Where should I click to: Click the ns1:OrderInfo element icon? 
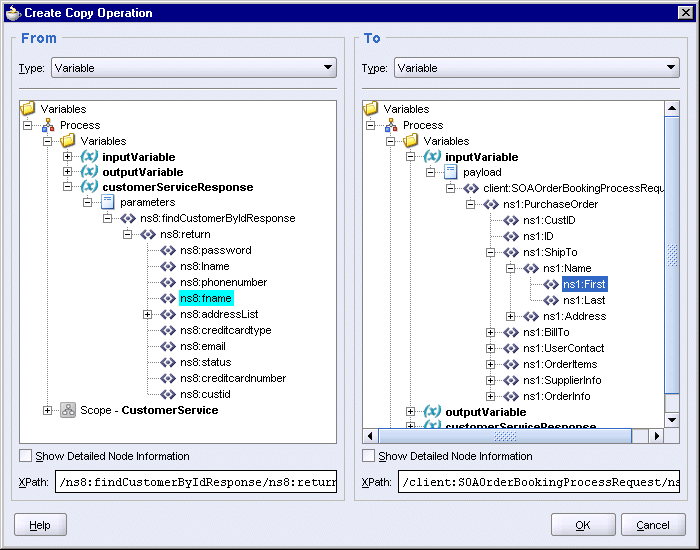511,396
